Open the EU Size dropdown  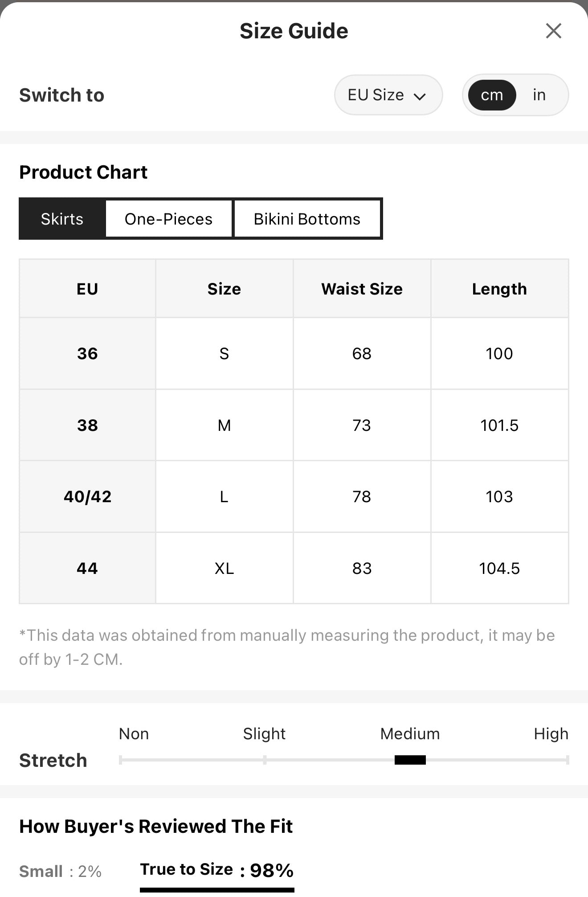[x=388, y=95]
